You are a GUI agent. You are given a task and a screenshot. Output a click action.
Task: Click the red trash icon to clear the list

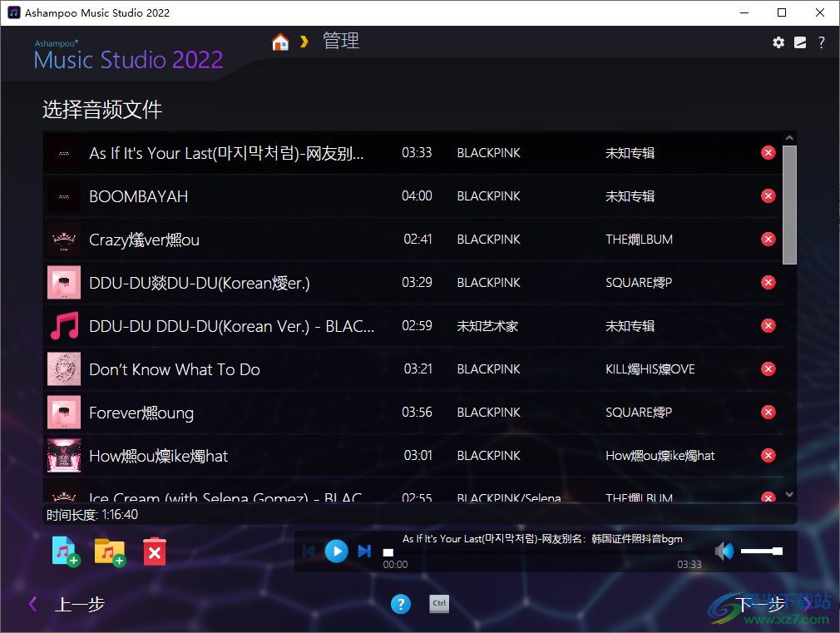(154, 551)
